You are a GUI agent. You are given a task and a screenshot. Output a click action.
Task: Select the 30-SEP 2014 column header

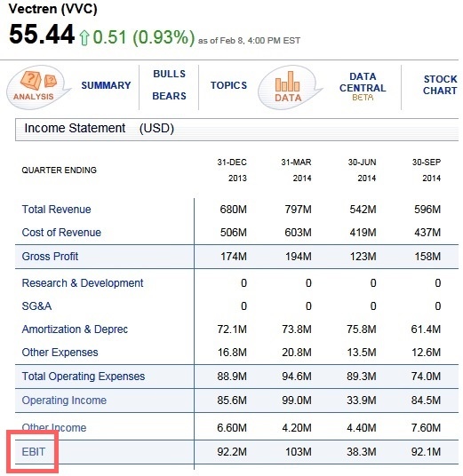[427, 170]
